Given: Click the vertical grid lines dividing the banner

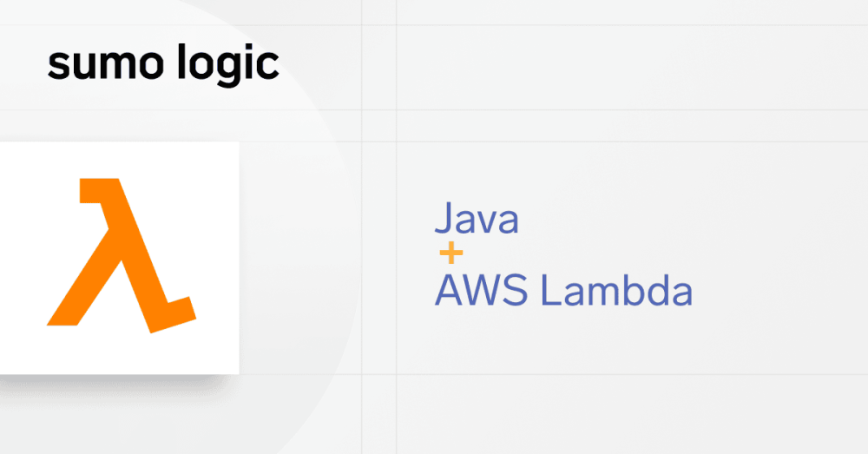Looking at the screenshot, I should point(379,227).
